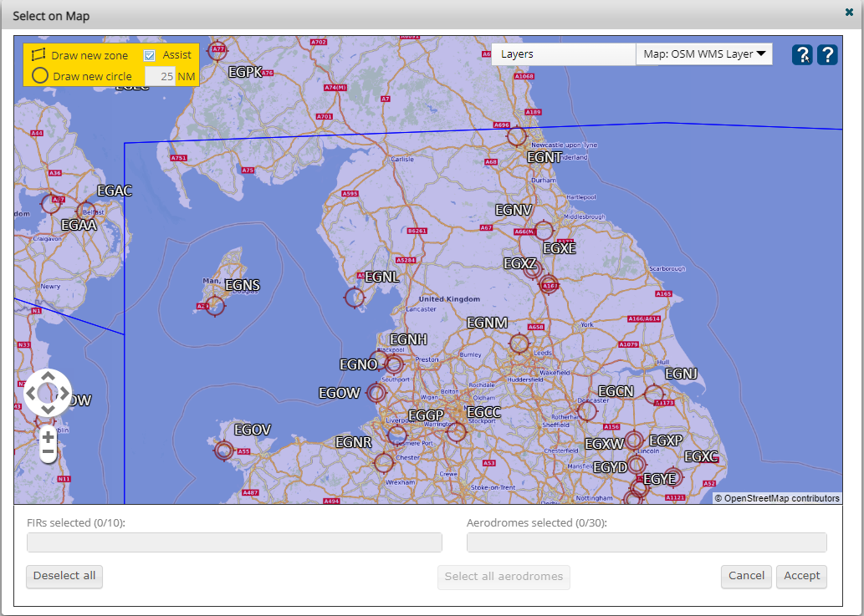864x616 pixels.
Task: Select the EGNV aerodrome marker
Action: [544, 231]
